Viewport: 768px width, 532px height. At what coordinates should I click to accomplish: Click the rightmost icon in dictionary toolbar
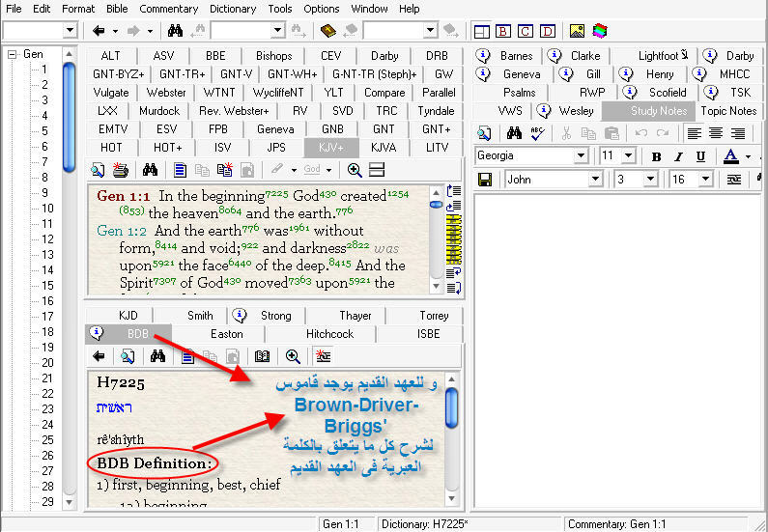[x=324, y=357]
